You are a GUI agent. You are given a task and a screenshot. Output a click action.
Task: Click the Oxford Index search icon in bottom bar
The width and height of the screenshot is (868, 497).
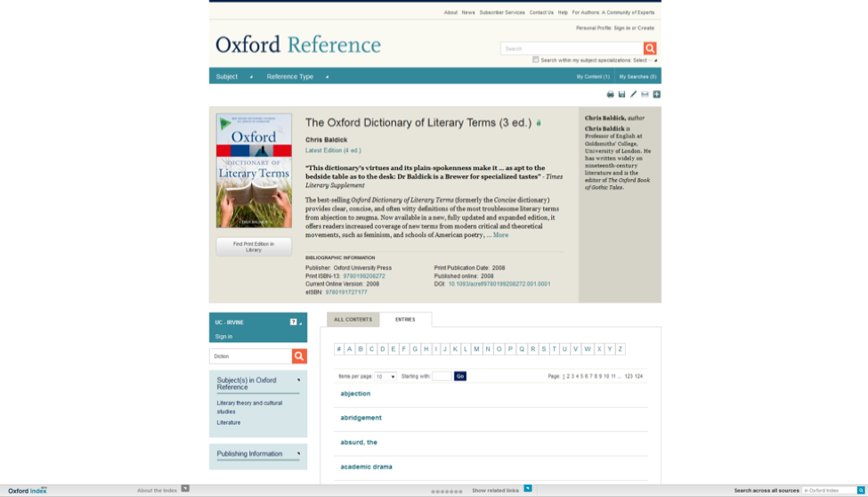(x=861, y=491)
